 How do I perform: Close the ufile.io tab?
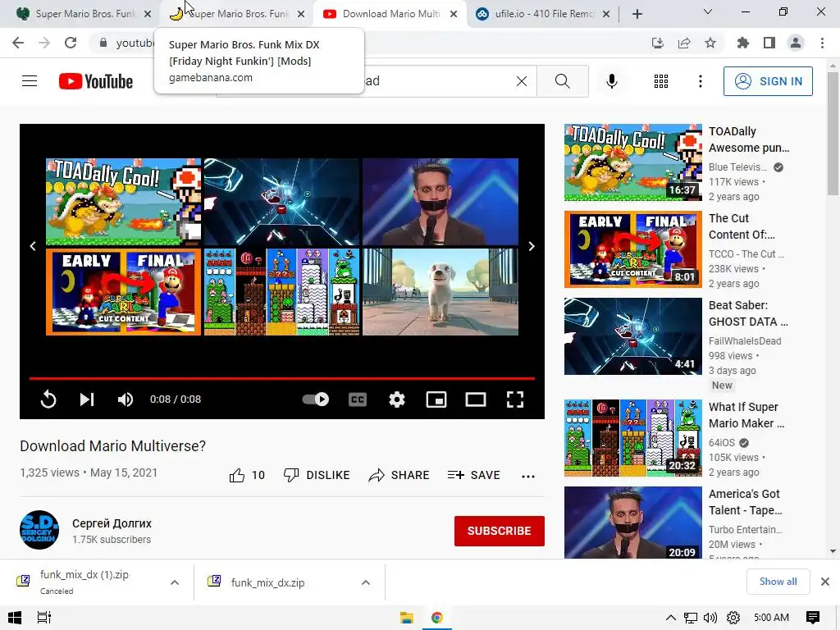(x=606, y=15)
